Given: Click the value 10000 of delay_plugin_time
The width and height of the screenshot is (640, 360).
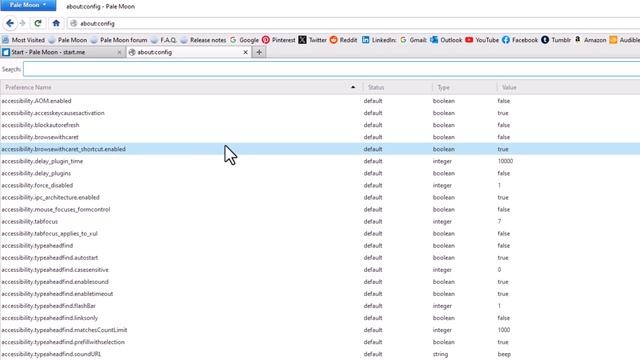Looking at the screenshot, I should (x=505, y=161).
